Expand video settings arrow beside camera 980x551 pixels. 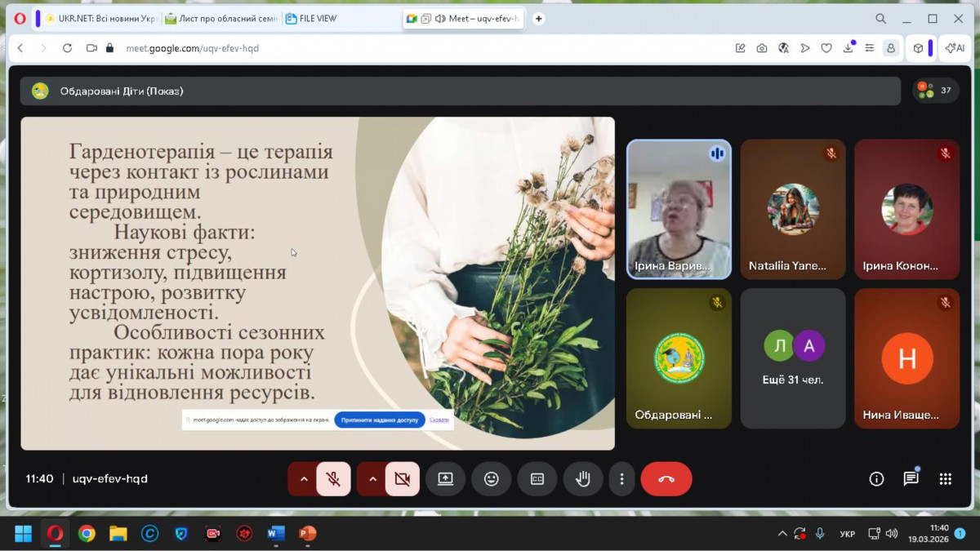pyautogui.click(x=372, y=479)
